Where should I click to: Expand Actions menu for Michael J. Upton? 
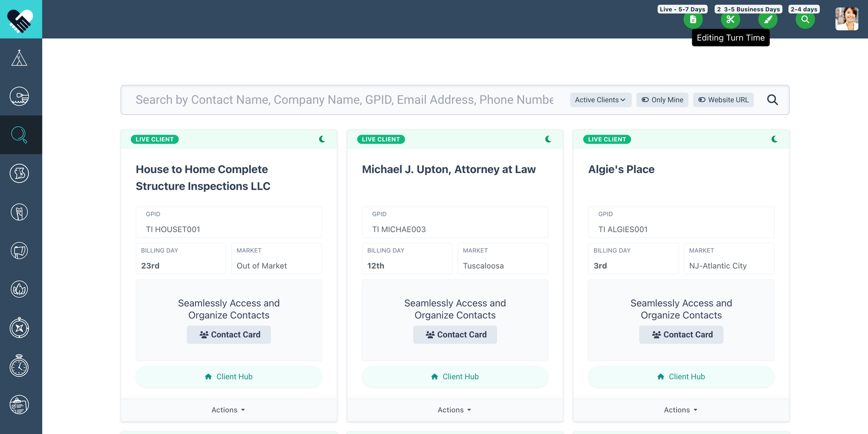pos(454,410)
